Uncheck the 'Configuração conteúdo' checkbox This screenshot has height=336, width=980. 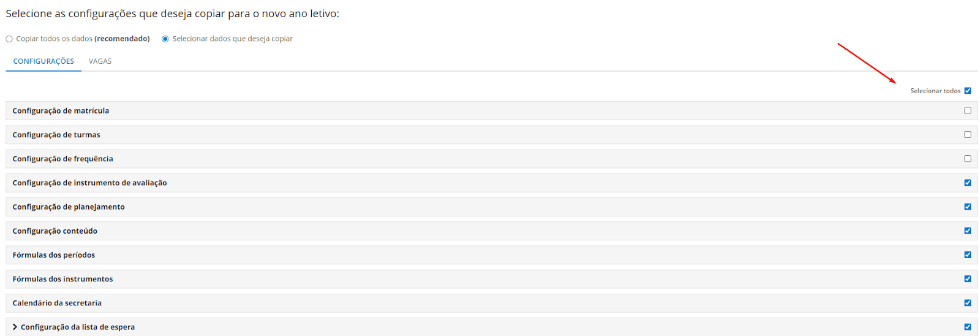tap(968, 231)
